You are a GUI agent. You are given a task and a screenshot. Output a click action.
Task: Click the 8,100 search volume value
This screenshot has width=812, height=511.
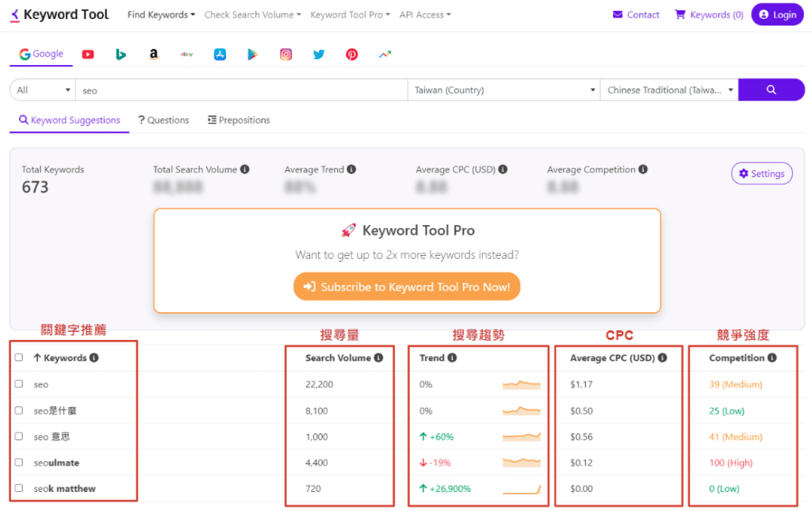316,410
